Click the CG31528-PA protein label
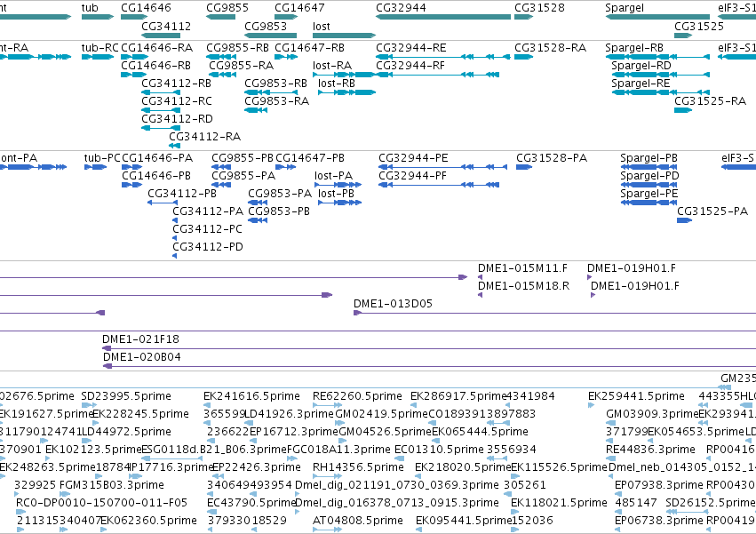 552,158
